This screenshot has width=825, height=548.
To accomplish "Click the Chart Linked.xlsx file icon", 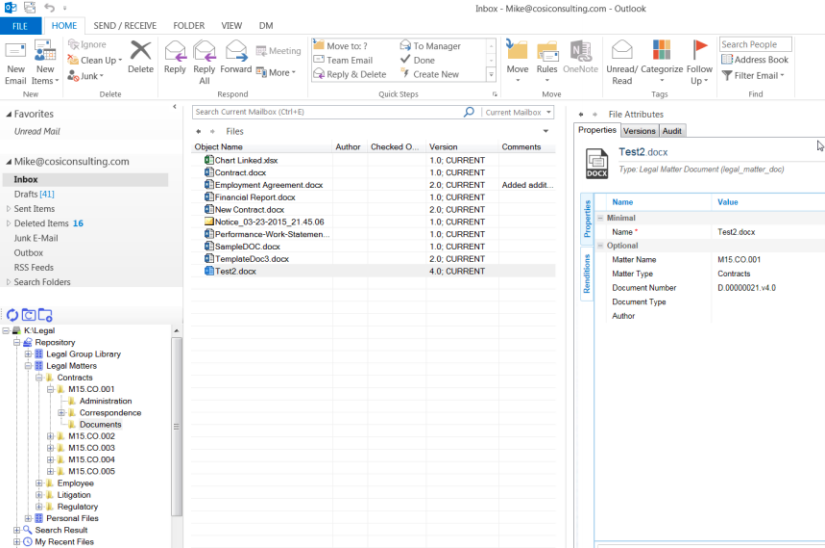I will 209,160.
